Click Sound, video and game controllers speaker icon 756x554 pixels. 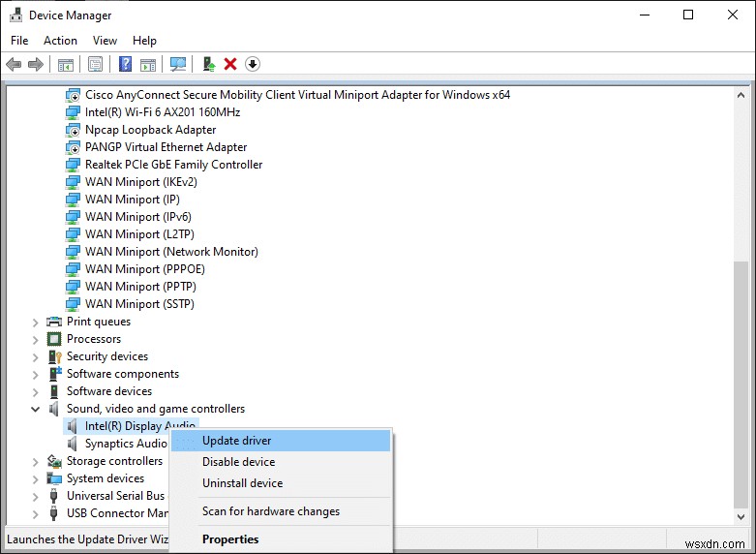[54, 409]
